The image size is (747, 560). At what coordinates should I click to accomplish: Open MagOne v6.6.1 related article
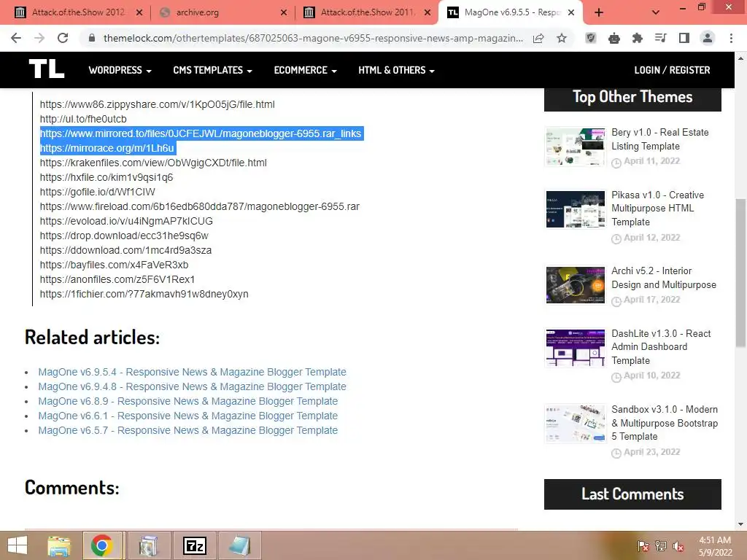click(x=188, y=416)
